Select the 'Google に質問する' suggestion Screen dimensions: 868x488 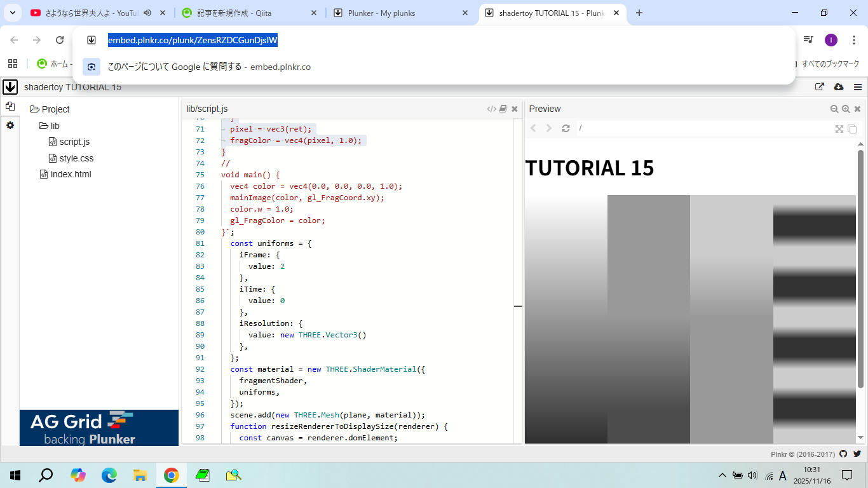[433, 67]
